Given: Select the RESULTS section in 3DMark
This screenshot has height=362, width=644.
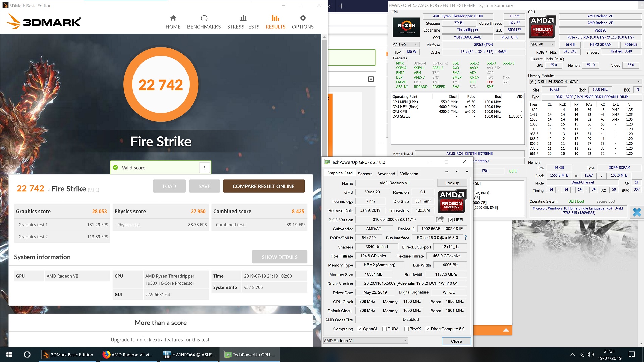Looking at the screenshot, I should (x=275, y=22).
